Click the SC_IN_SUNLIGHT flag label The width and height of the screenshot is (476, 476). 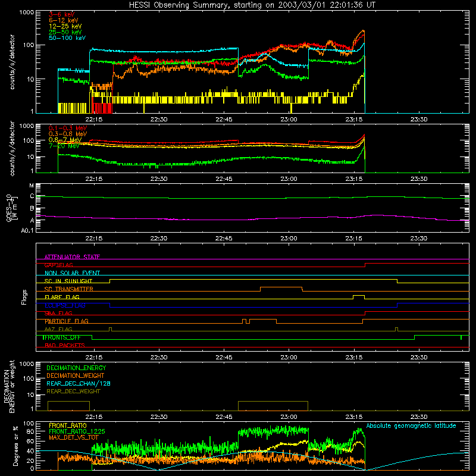(68, 281)
